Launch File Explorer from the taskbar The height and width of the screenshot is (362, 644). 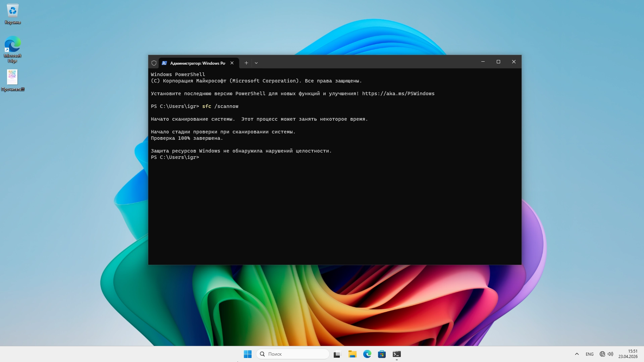point(352,354)
